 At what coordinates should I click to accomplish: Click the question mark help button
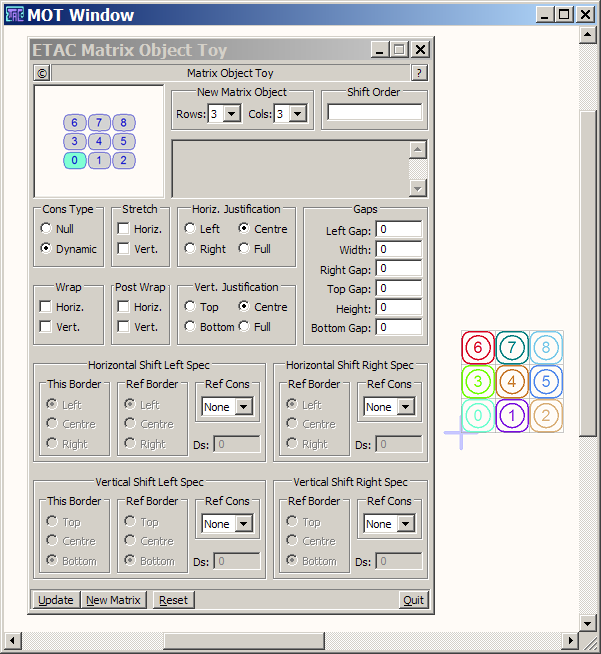419,73
